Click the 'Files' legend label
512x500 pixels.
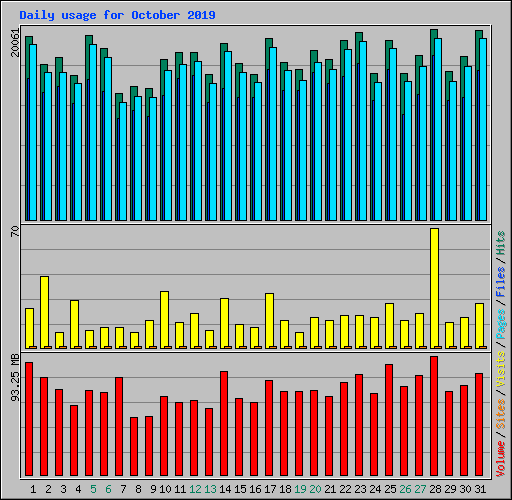[500, 282]
